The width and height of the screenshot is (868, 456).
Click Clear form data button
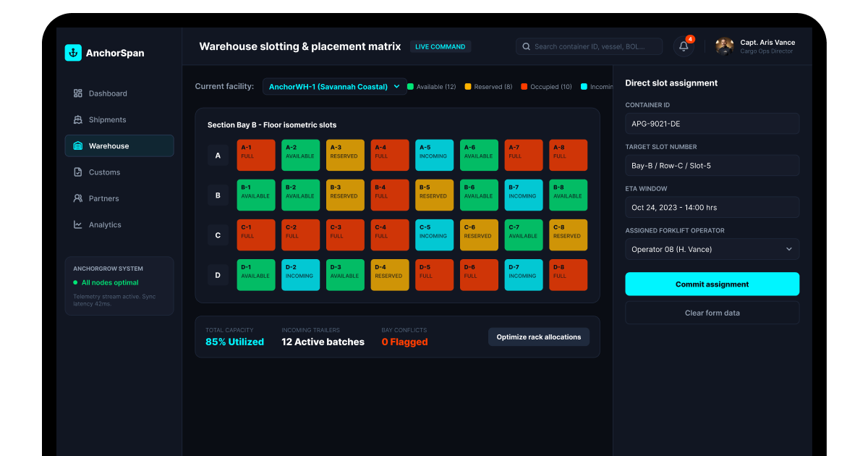(712, 313)
